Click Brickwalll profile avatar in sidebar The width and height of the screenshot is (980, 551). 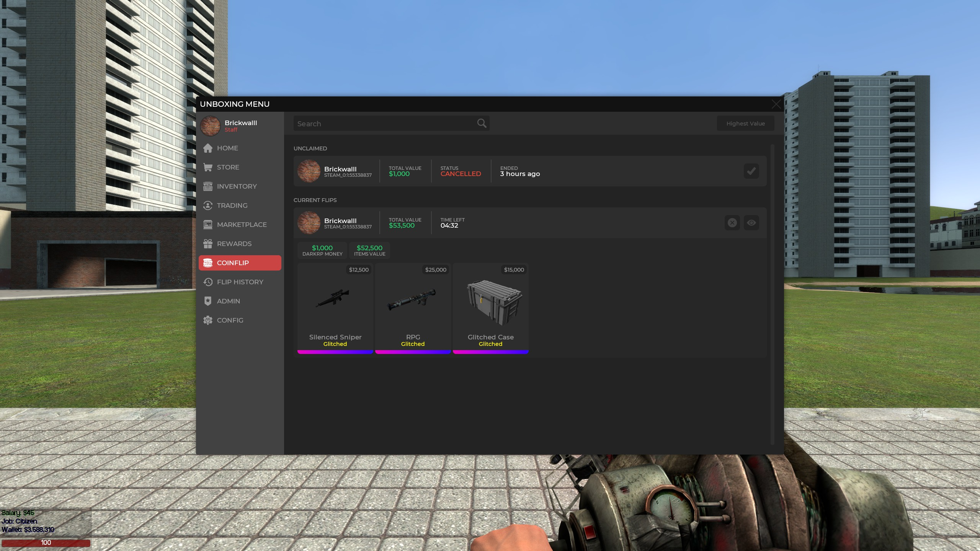[210, 126]
